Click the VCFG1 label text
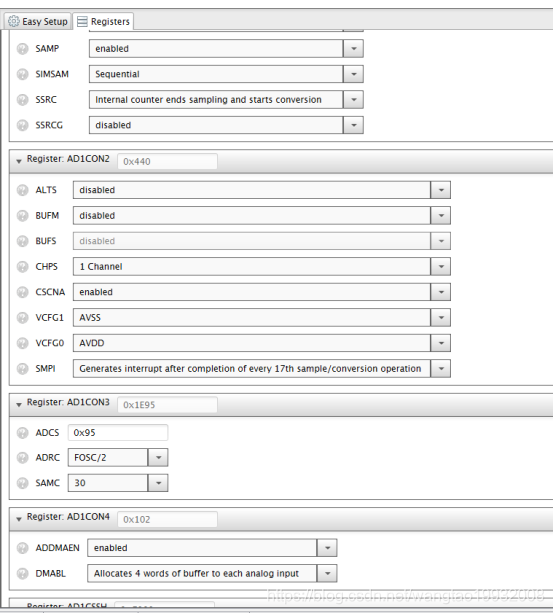The width and height of the screenshot is (554, 614). pyautogui.click(x=49, y=318)
